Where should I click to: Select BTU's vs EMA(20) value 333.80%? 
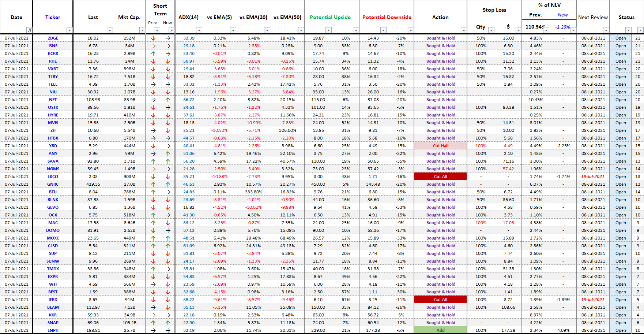point(253,192)
